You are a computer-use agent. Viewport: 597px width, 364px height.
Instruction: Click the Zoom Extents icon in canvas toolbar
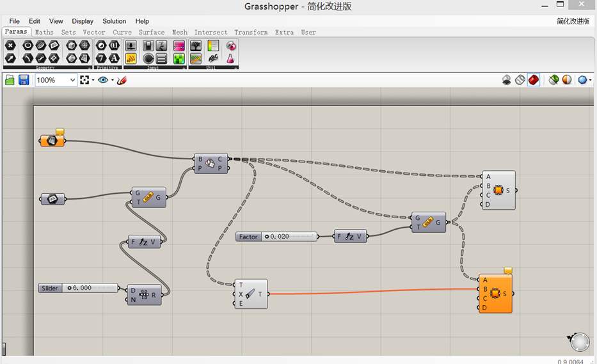(x=84, y=80)
